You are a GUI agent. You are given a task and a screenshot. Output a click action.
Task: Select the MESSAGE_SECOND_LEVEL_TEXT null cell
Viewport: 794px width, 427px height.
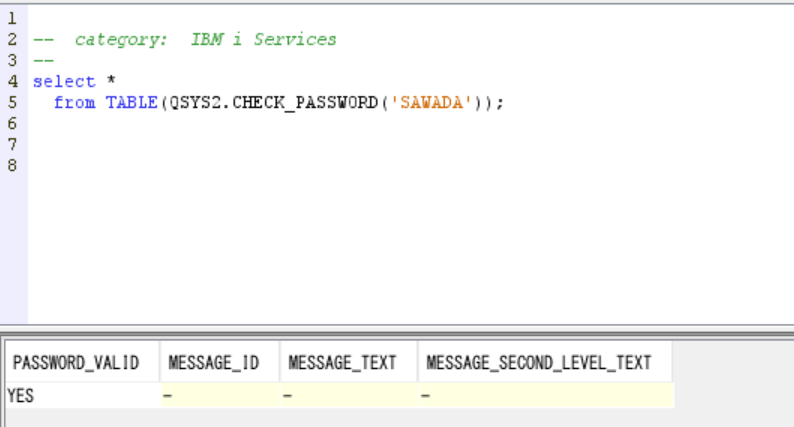(546, 396)
